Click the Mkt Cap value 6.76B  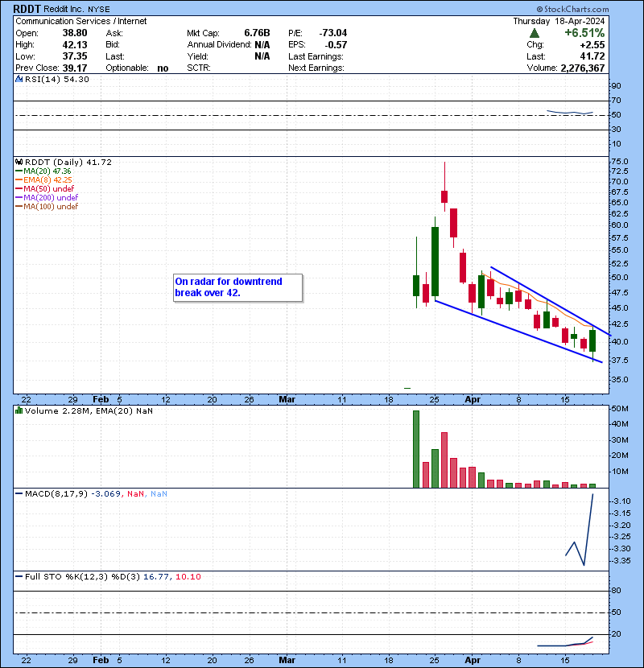click(257, 33)
